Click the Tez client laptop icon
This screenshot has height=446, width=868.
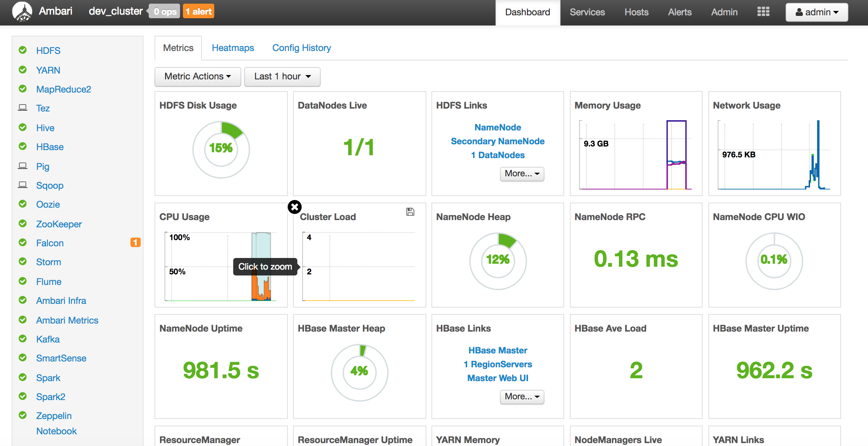click(x=23, y=108)
